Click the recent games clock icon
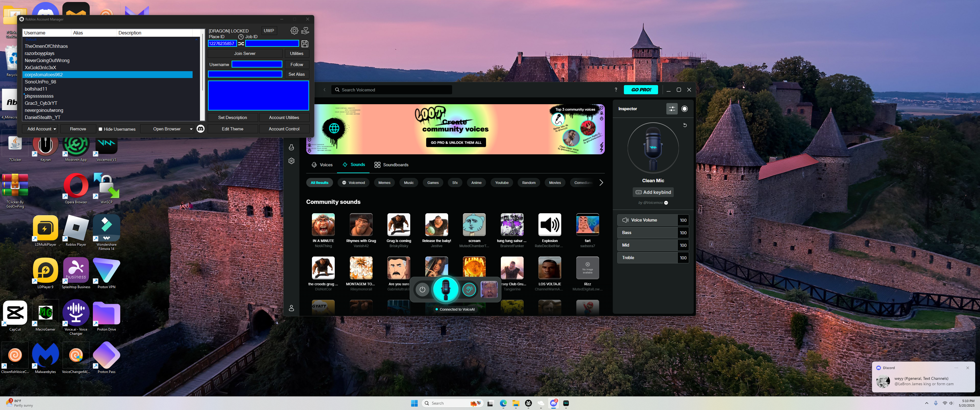The width and height of the screenshot is (980, 410). pos(241,37)
